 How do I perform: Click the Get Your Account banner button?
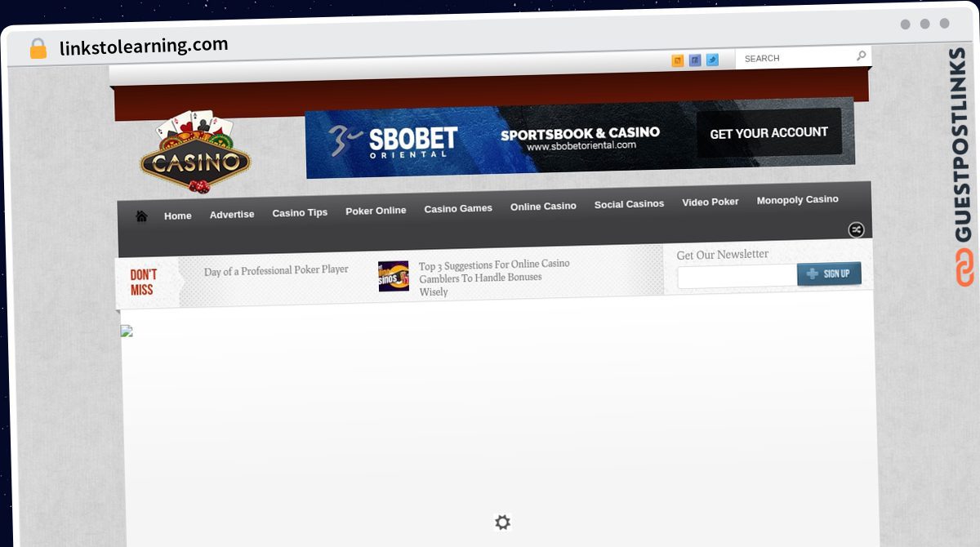(x=768, y=133)
